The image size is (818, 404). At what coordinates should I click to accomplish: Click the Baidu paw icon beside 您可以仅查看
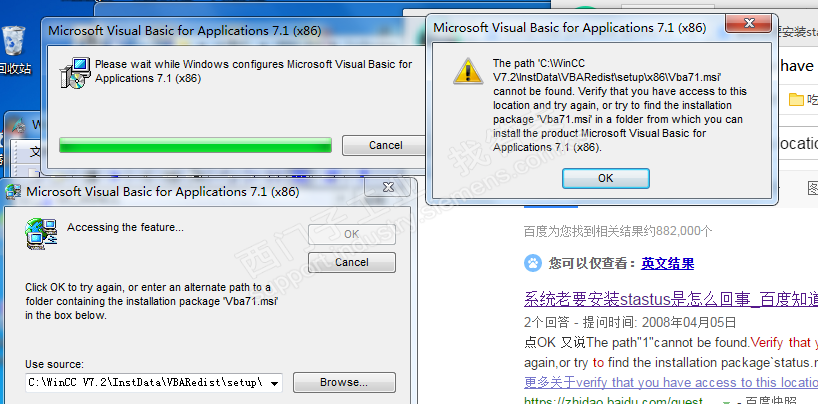pyautogui.click(x=533, y=264)
